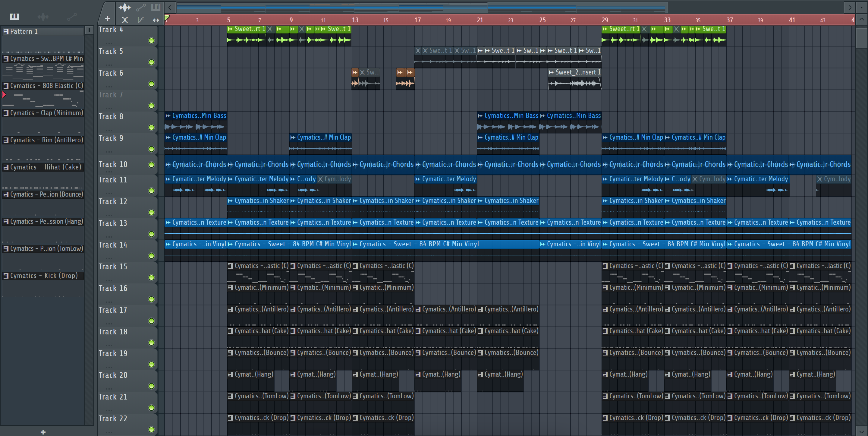868x436 pixels.
Task: Toggle Track 8 mute LED
Action: point(152,127)
